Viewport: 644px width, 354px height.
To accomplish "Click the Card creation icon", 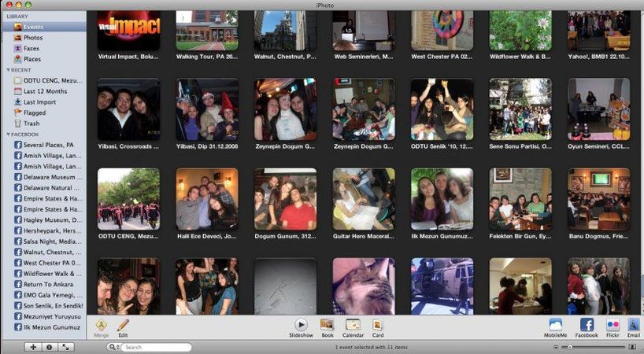I will [378, 325].
